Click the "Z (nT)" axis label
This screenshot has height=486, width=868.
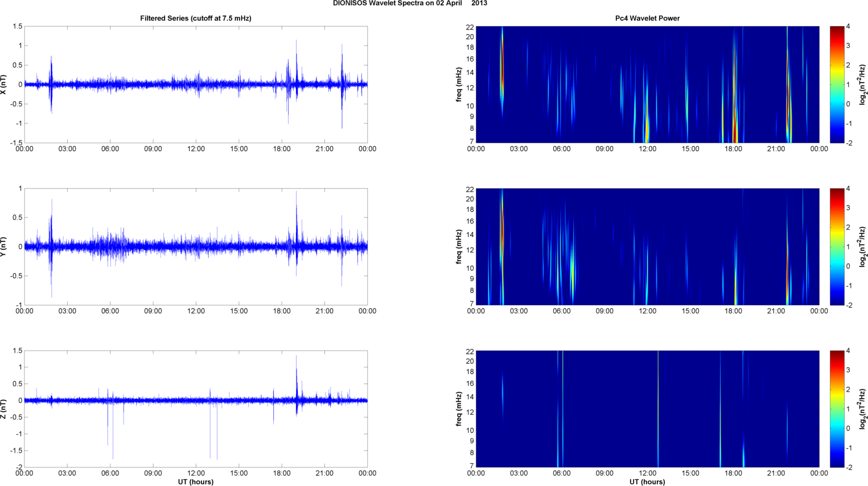click(4, 409)
